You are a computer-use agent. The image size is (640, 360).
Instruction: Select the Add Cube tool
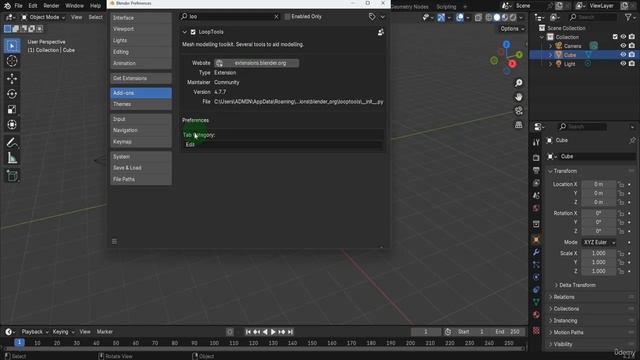12,176
